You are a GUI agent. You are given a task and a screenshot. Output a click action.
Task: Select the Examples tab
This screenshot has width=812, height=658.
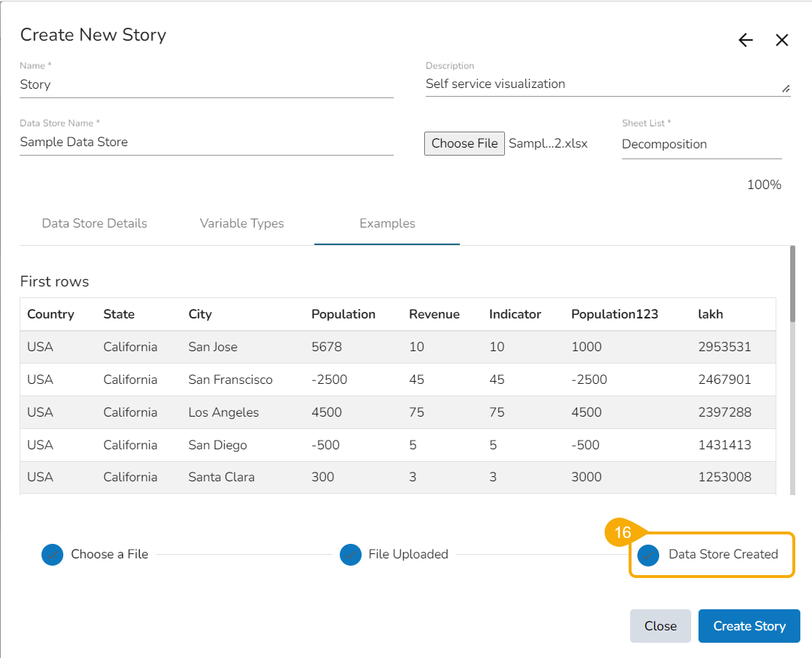click(387, 224)
